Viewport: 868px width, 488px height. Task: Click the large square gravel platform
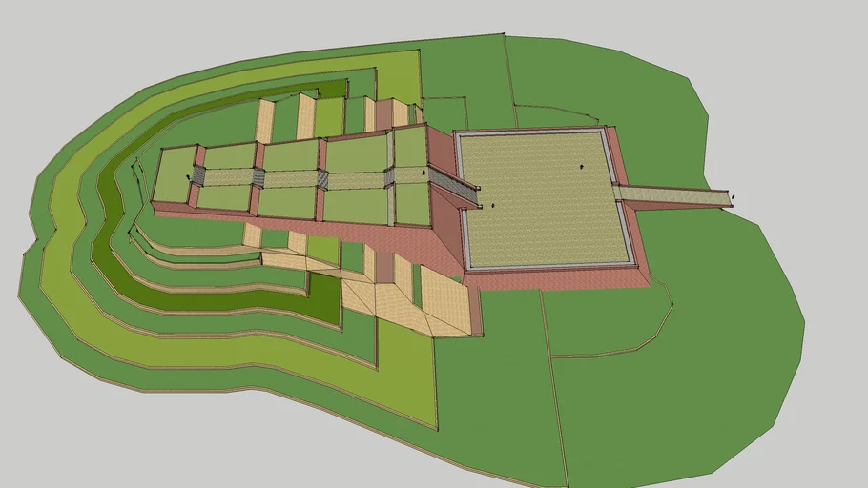point(544,200)
